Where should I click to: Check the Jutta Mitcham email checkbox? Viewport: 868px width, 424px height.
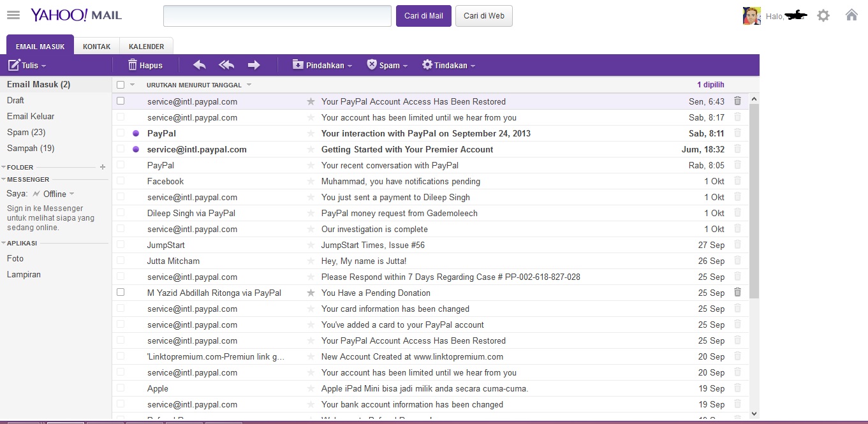point(121,260)
